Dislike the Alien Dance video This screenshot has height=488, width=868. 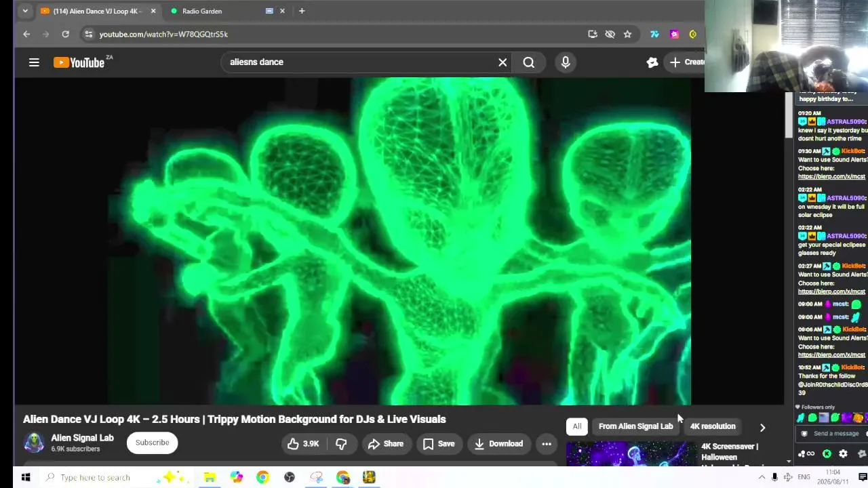pyautogui.click(x=341, y=444)
